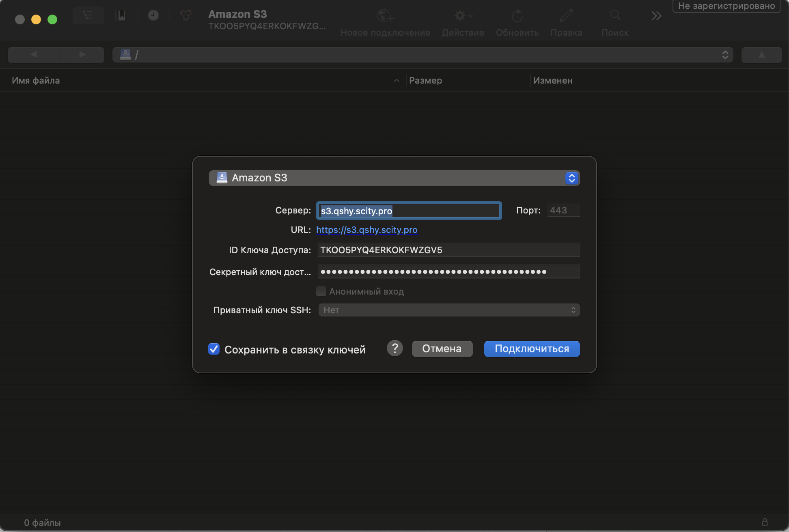The width and height of the screenshot is (789, 532).
Task: Click the Не зарегистрировано badge
Action: coord(726,6)
